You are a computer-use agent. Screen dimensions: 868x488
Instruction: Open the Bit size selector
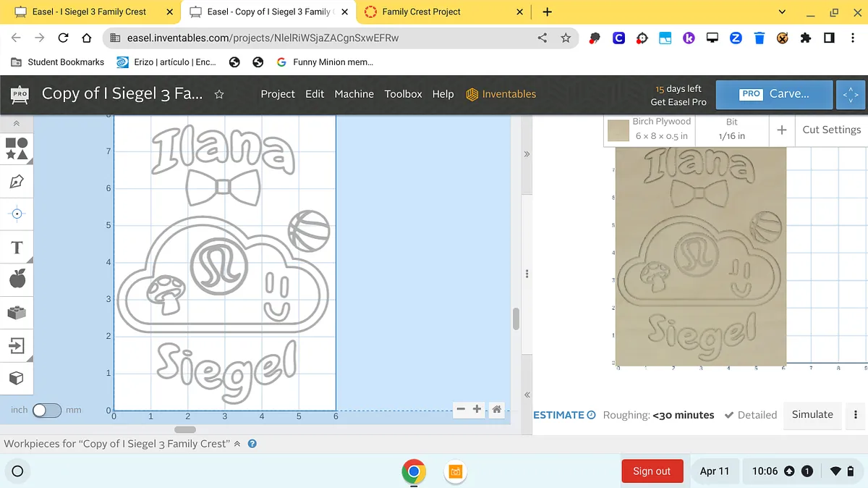pos(732,129)
